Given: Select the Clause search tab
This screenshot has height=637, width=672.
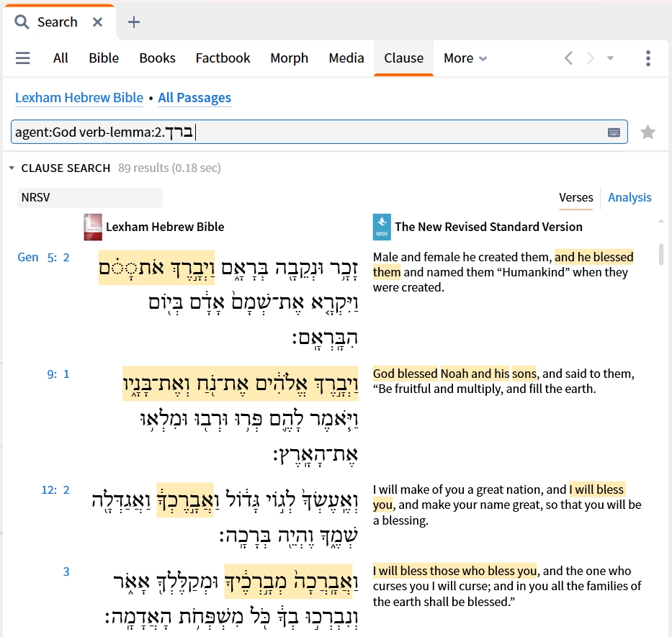Looking at the screenshot, I should click(x=404, y=58).
